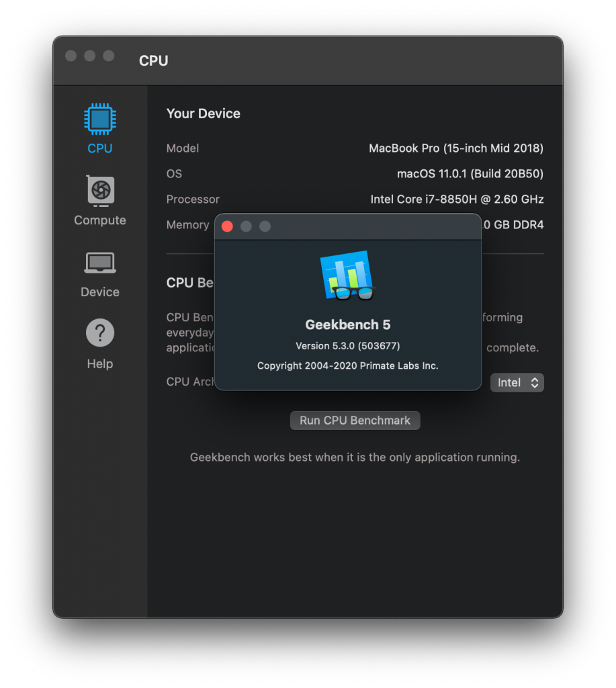This screenshot has width=616, height=688.
Task: Select the CPU sidebar icon
Action: pos(100,119)
